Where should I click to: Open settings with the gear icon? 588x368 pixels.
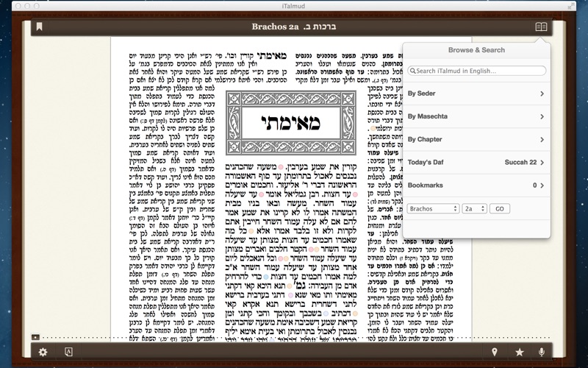(x=43, y=352)
